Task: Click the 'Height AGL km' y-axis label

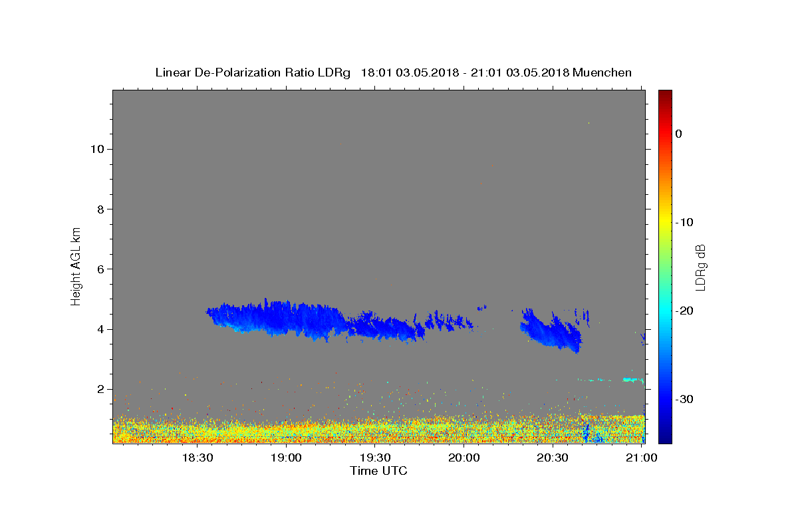Action: (76, 265)
